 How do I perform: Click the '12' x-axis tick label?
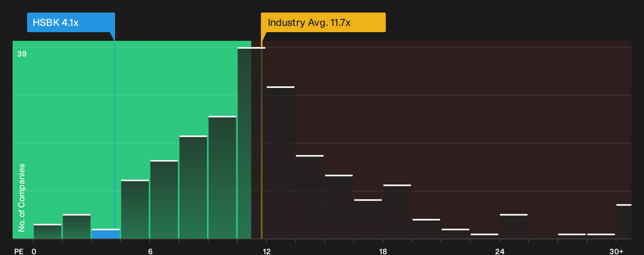click(x=267, y=251)
